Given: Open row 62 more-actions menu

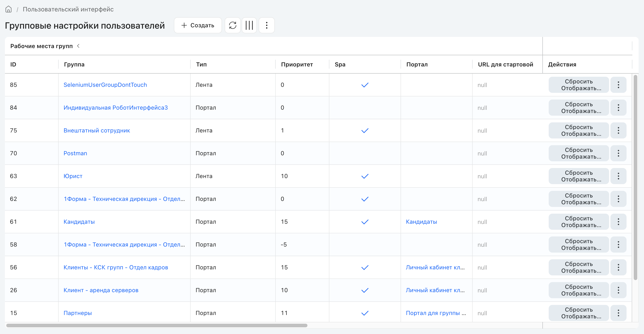Looking at the screenshot, I should (618, 199).
